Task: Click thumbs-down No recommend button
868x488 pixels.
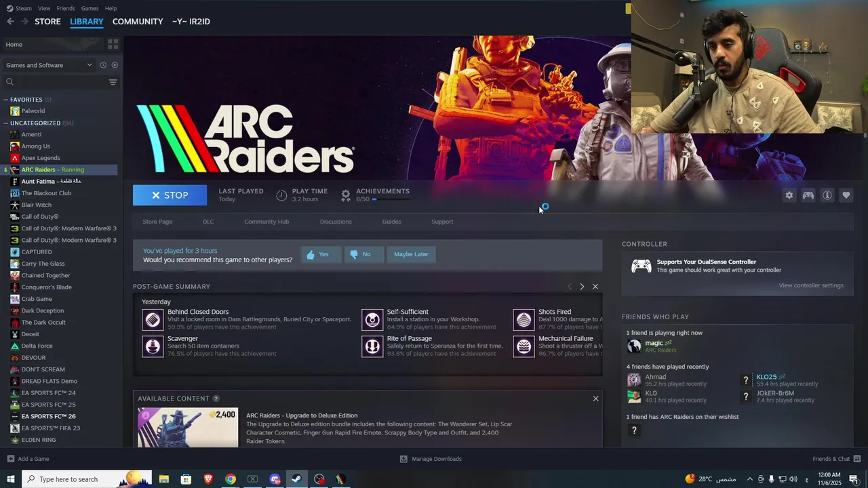Action: click(363, 254)
